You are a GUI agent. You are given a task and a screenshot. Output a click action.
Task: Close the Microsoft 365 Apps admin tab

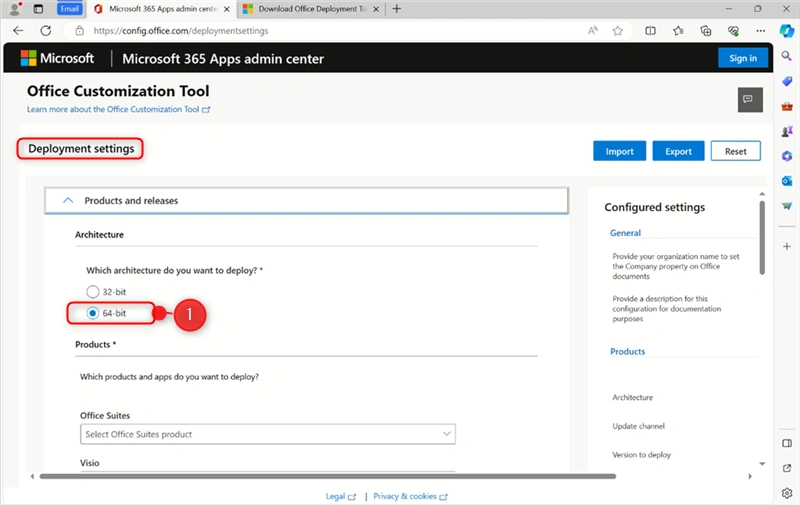227,9
